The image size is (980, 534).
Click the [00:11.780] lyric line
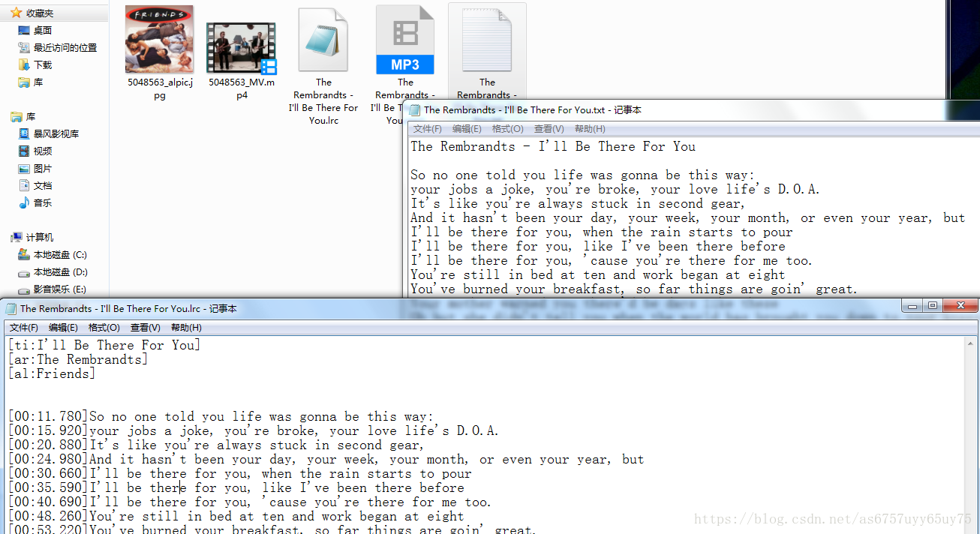coord(221,416)
